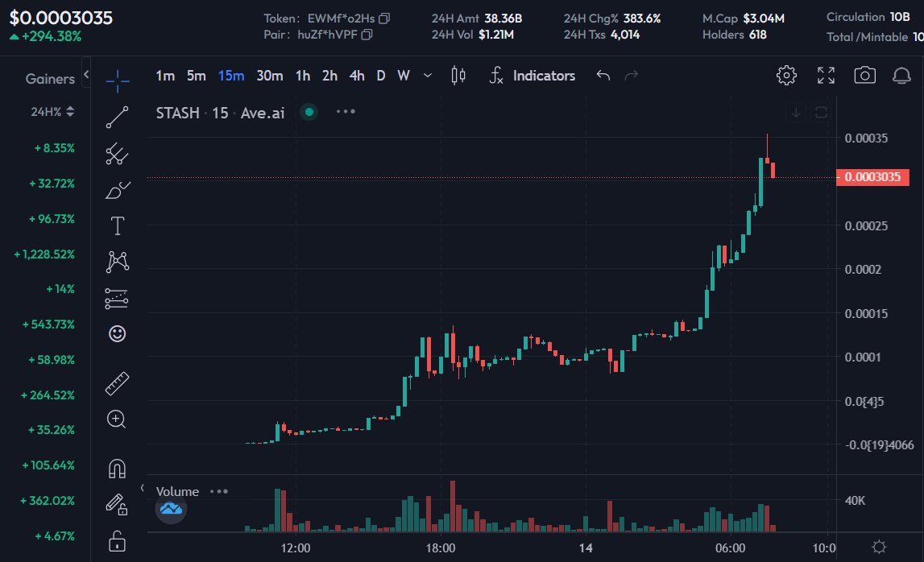Image resolution: width=924 pixels, height=562 pixels.
Task: Switch to the 4h timeframe
Action: tap(357, 76)
